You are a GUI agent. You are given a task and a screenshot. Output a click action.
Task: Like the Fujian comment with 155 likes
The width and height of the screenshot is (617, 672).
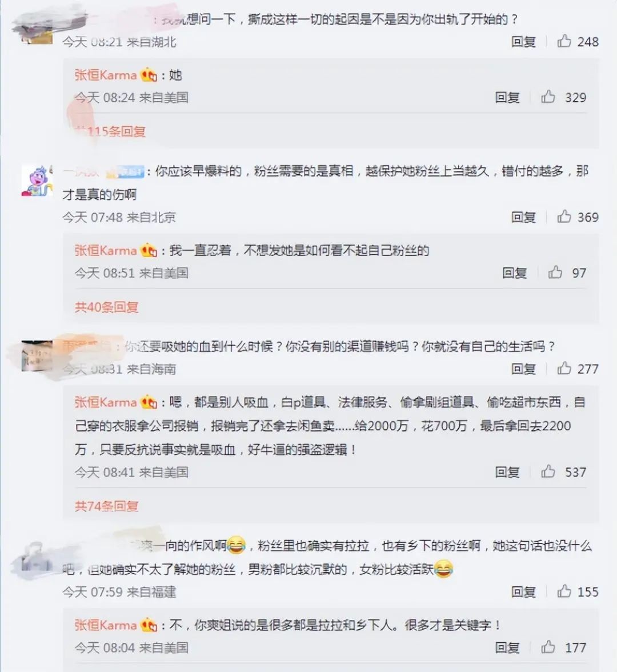coord(564,591)
